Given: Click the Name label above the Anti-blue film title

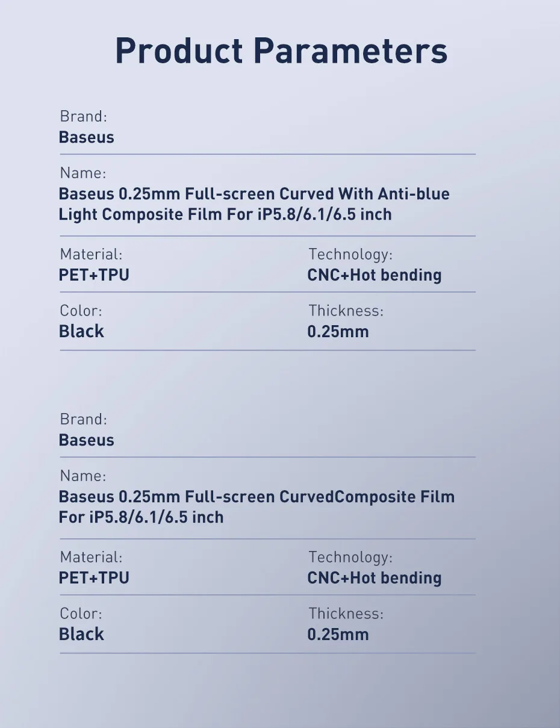Looking at the screenshot, I should (x=82, y=173).
